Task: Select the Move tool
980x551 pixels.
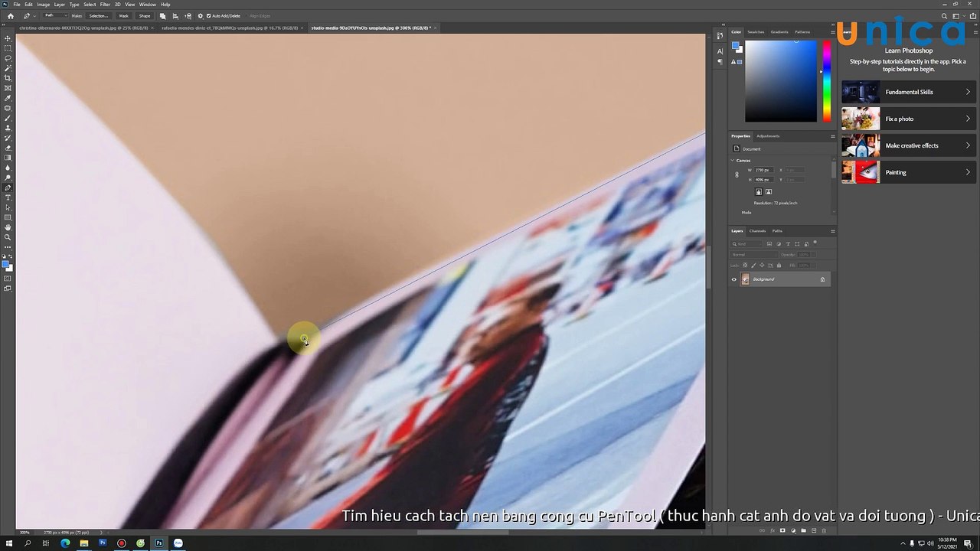Action: click(8, 38)
